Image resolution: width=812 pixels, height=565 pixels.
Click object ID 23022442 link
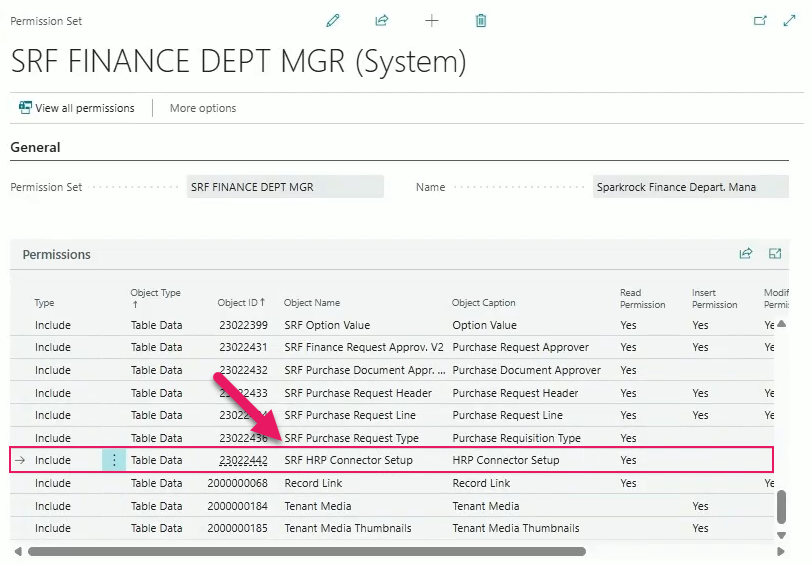(x=243, y=460)
